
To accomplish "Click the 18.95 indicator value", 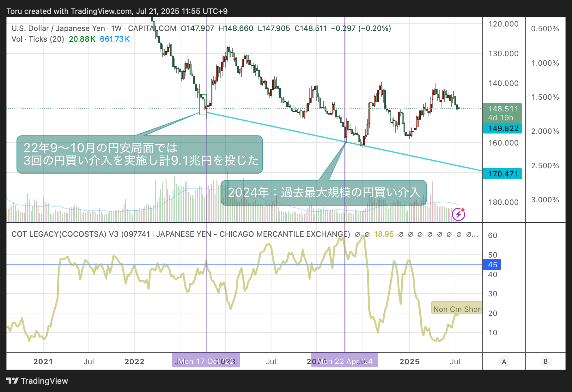I will coord(384,234).
